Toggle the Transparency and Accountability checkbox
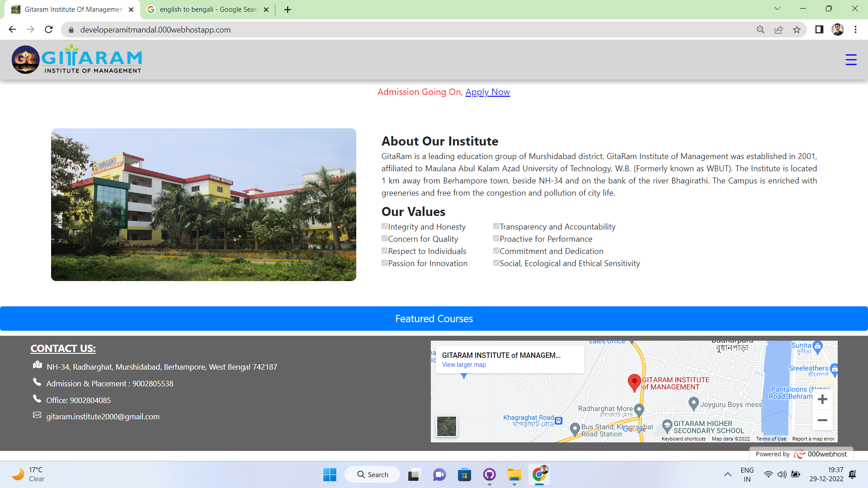Viewport: 868px width, 488px height. [x=496, y=226]
